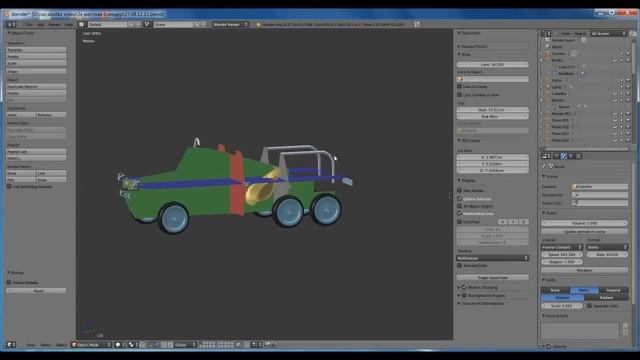Open the Global orientation dropdown
640x360 pixels.
(185, 345)
